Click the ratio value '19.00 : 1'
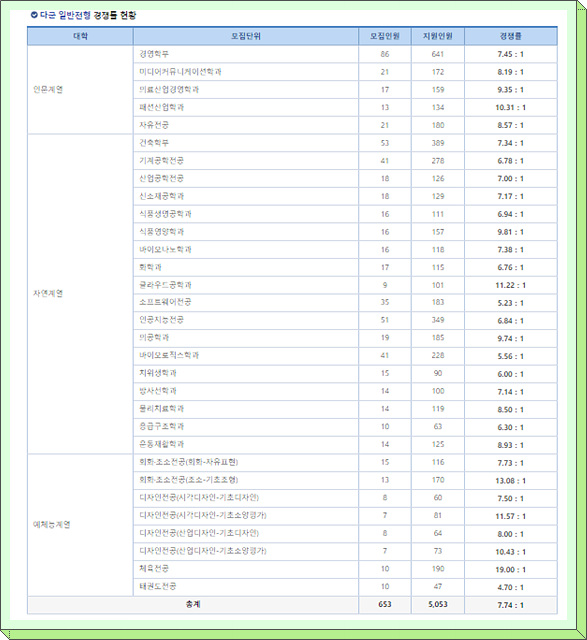Screen dimensions: 587x640 click(x=510, y=570)
